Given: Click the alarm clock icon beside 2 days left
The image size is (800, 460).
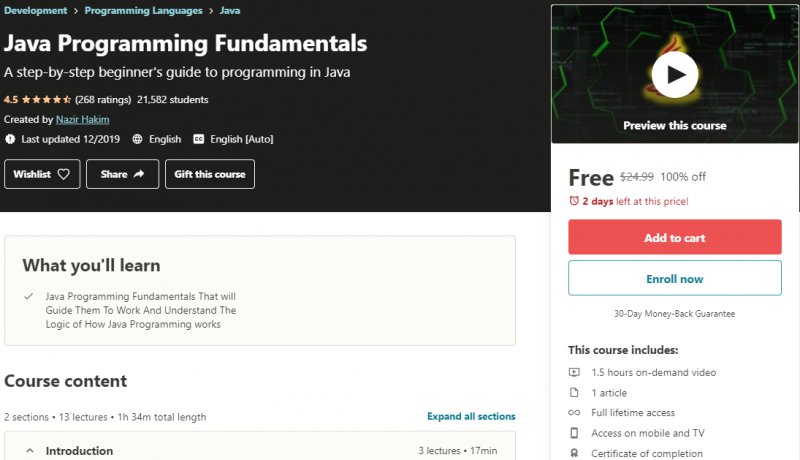Looking at the screenshot, I should (574, 201).
